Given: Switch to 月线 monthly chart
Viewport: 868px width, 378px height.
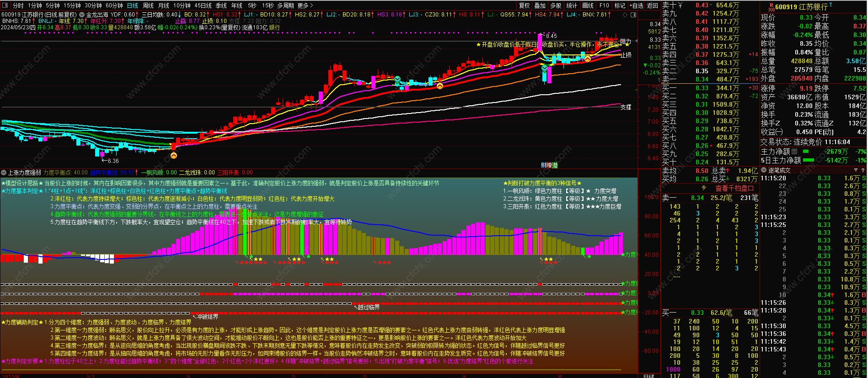Looking at the screenshot, I should (x=164, y=5).
